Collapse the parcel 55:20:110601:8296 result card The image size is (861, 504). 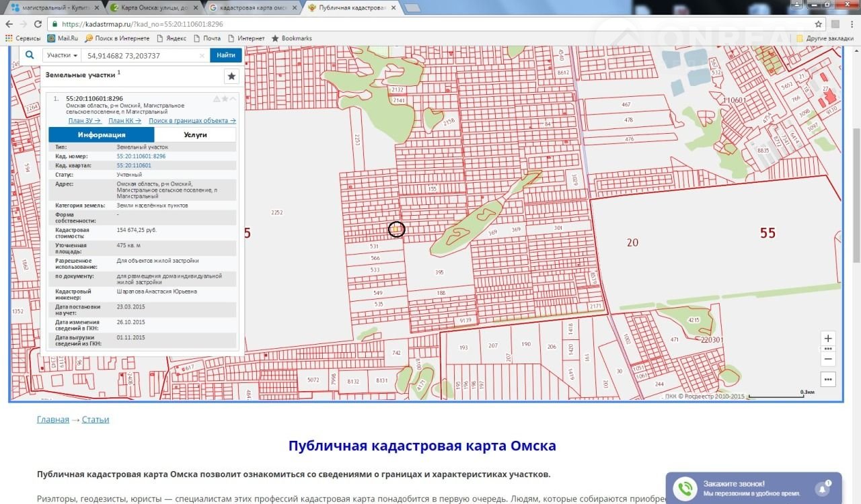tap(233, 99)
